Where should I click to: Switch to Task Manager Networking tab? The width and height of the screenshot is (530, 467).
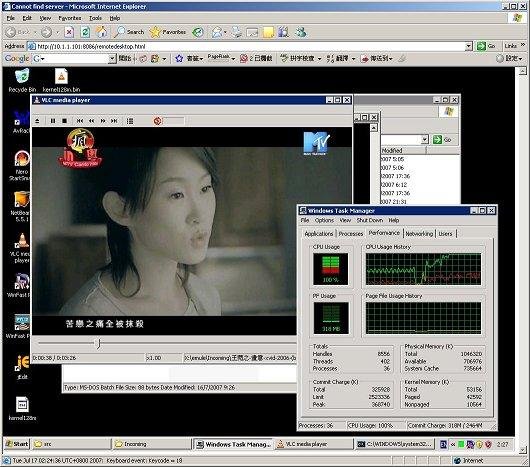tap(419, 234)
